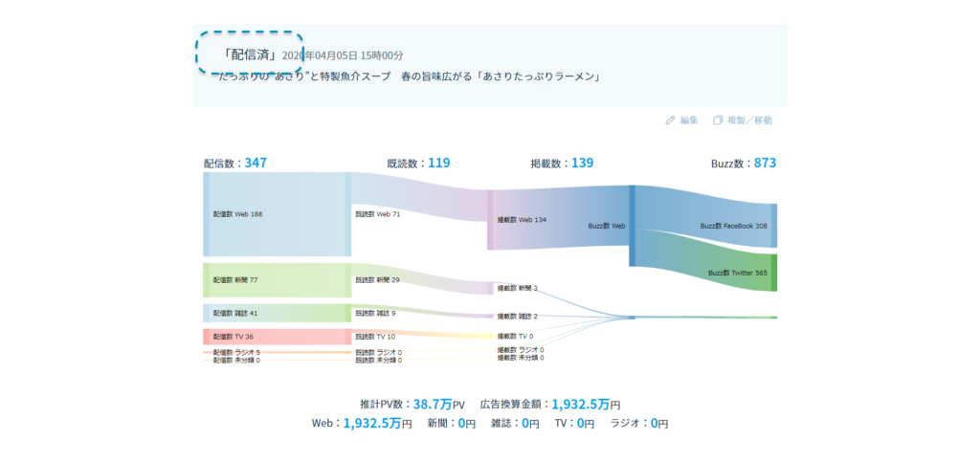Click the Buzz数 873 total
980x461 pixels.
[743, 164]
